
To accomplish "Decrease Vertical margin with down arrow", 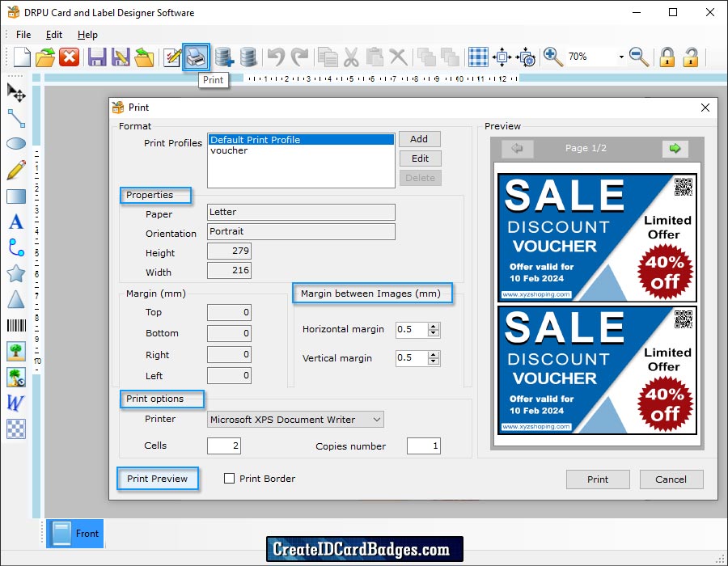I will pyautogui.click(x=434, y=361).
